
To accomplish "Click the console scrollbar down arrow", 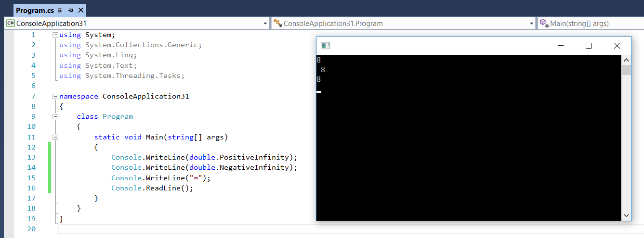I will coord(626,216).
